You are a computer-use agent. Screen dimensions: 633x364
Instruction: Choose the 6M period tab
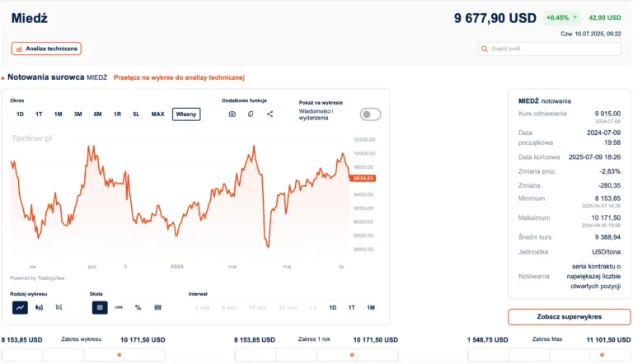click(97, 114)
